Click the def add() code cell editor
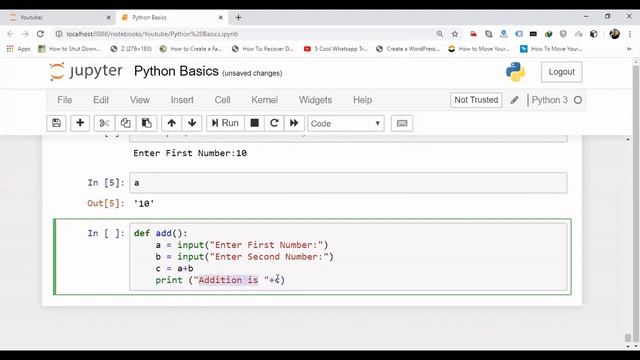The height and width of the screenshot is (360, 640). click(348, 257)
